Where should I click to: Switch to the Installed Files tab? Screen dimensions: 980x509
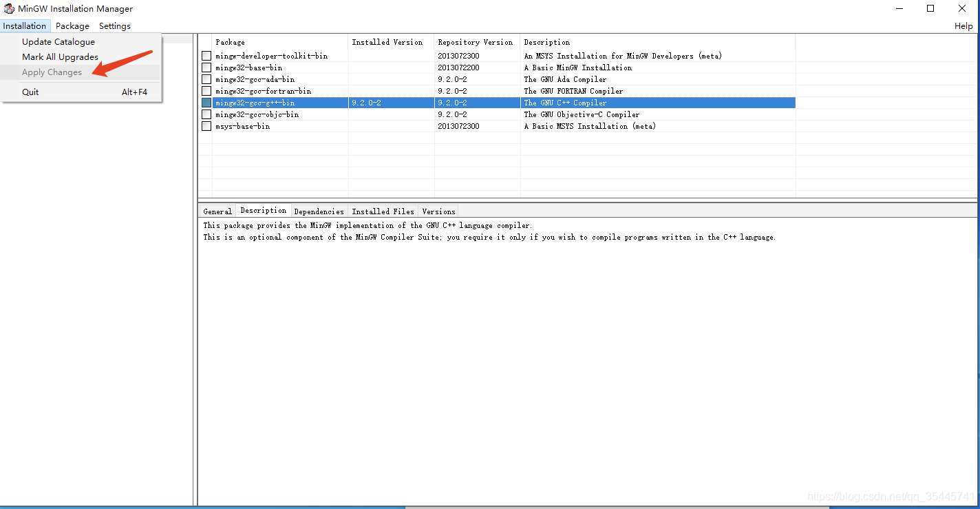pos(383,211)
